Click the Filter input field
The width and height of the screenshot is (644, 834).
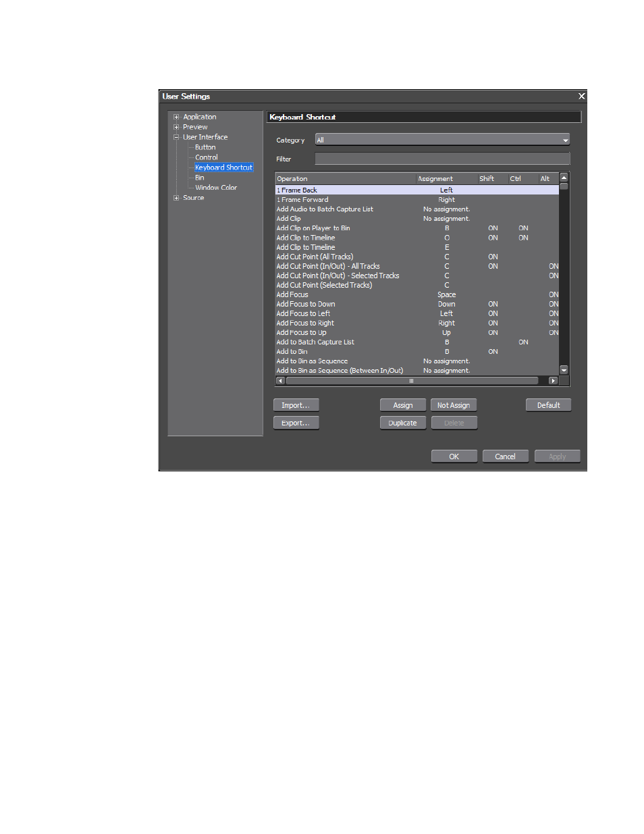pyautogui.click(x=442, y=159)
